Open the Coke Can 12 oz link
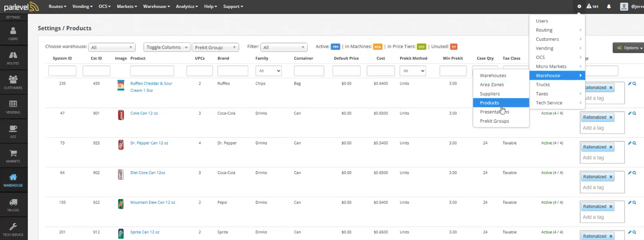644x240 pixels. point(144,113)
